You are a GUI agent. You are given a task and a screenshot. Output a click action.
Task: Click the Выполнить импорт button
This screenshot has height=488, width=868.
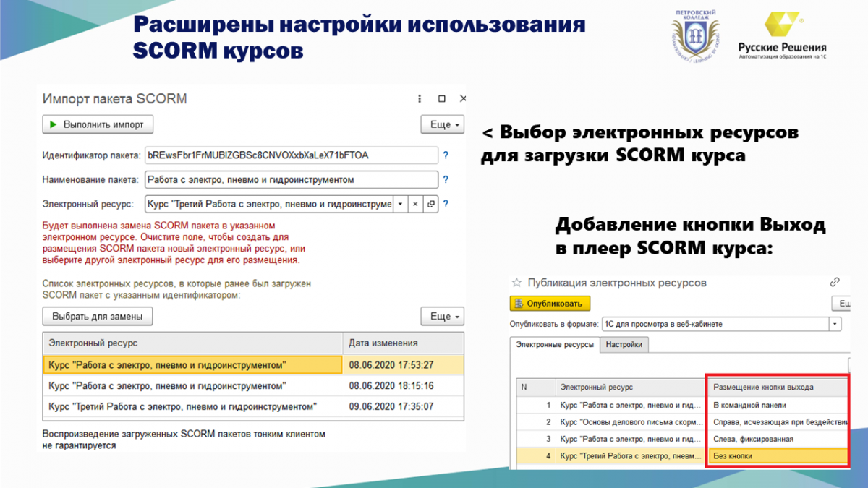[98, 124]
